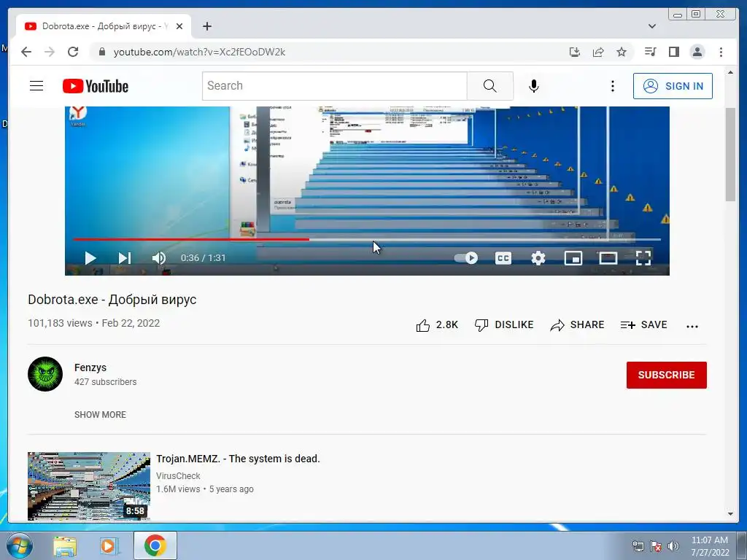Open YouTube settings three-dot menu
The width and height of the screenshot is (747, 560).
[613, 86]
